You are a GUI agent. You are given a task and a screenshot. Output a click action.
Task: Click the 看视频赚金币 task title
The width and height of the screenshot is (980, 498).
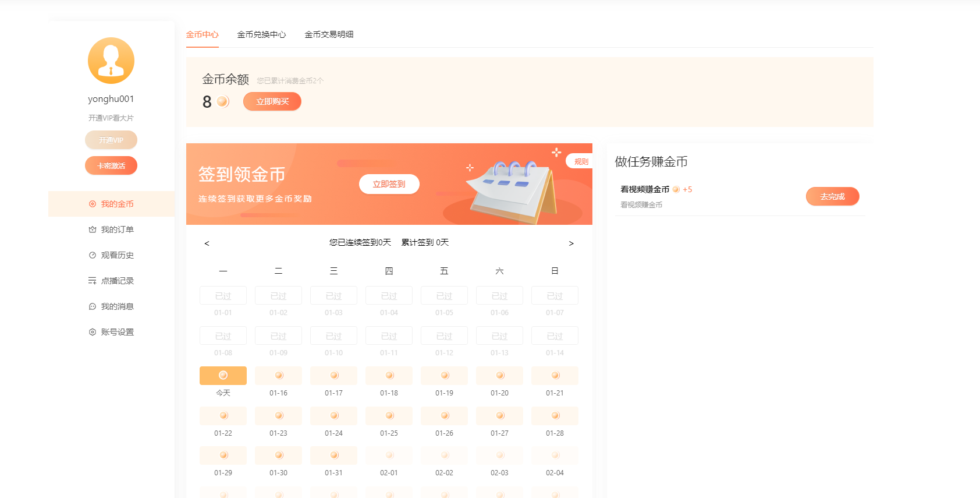645,189
